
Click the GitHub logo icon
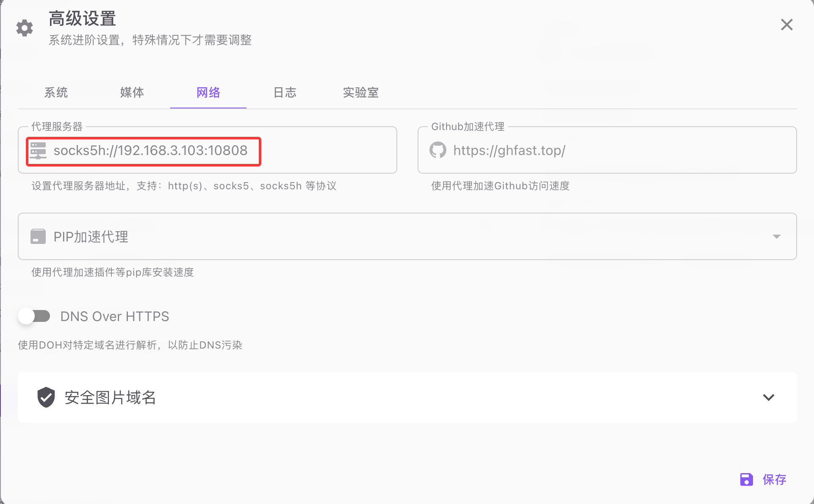[x=438, y=150]
